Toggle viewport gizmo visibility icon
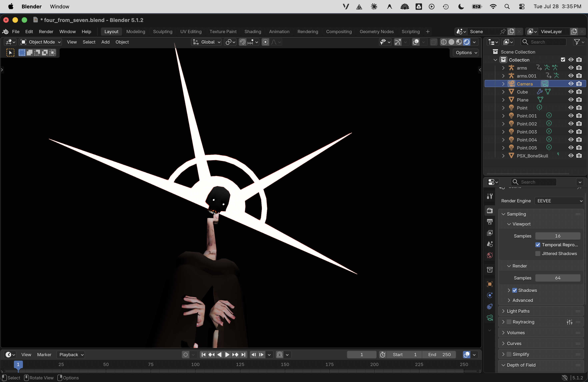 click(398, 42)
